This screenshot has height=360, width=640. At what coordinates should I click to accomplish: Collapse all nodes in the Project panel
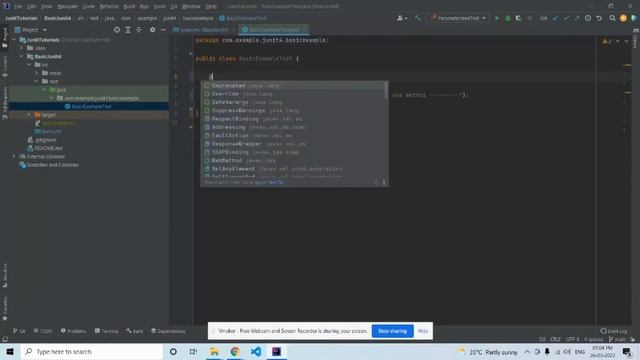pos(139,30)
